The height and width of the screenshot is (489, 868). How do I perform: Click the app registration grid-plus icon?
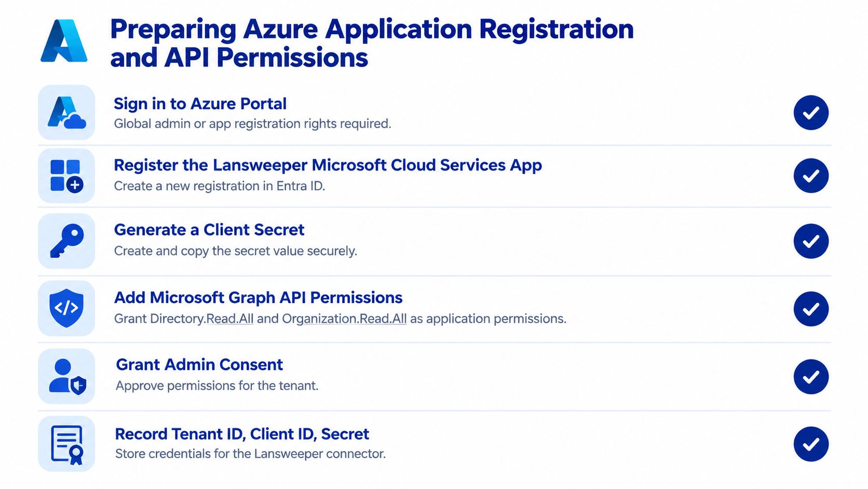(x=66, y=176)
